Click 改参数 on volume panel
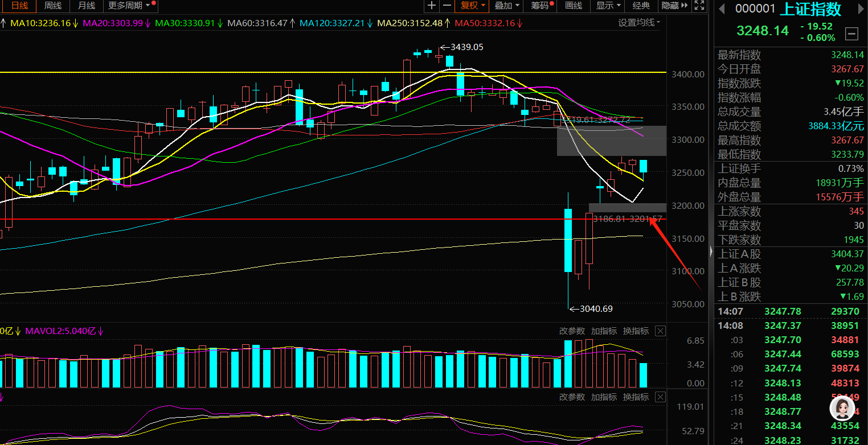Viewport: 868px width, 445px height. pos(572,331)
